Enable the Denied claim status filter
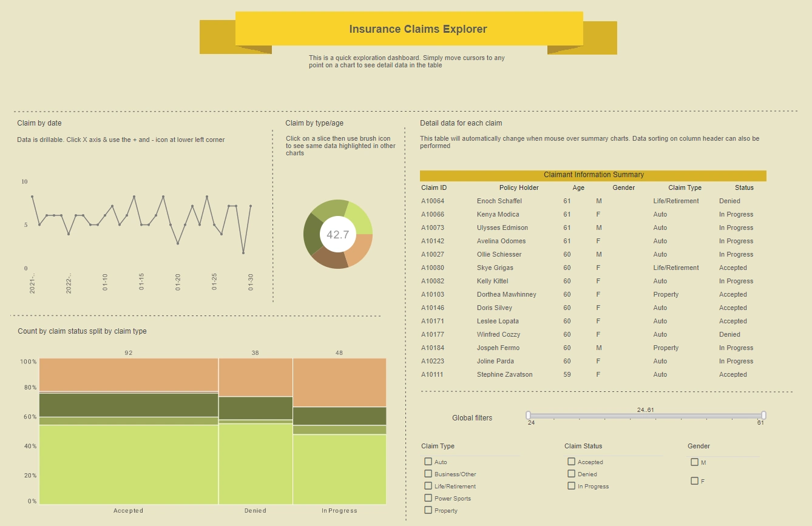The image size is (812, 526). (x=571, y=474)
